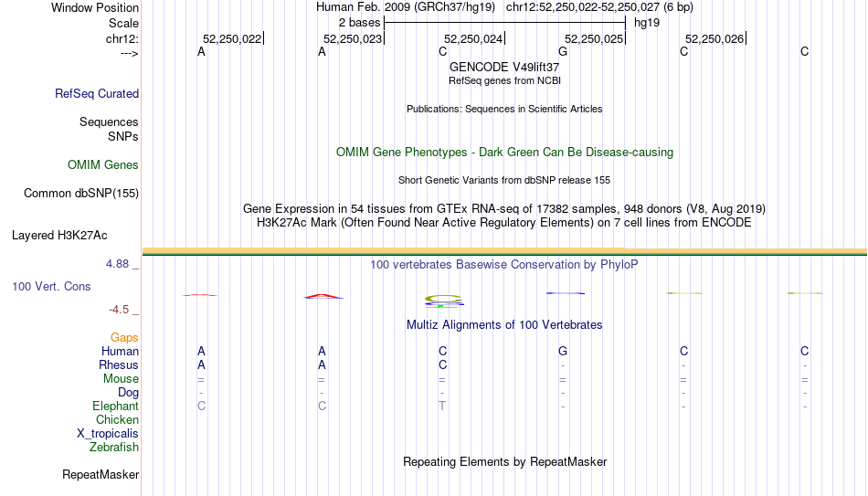Click the position label 52,250,026
This screenshot has width=868, height=496.
pos(715,39)
